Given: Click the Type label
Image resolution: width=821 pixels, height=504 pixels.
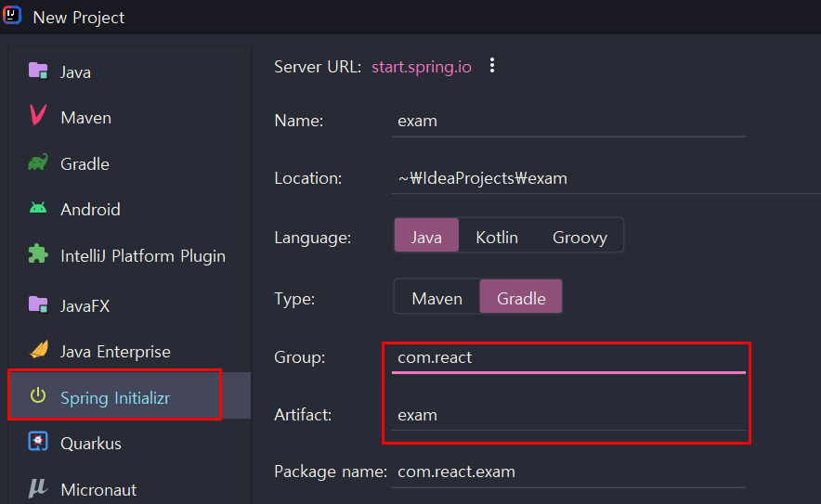Looking at the screenshot, I should (294, 299).
